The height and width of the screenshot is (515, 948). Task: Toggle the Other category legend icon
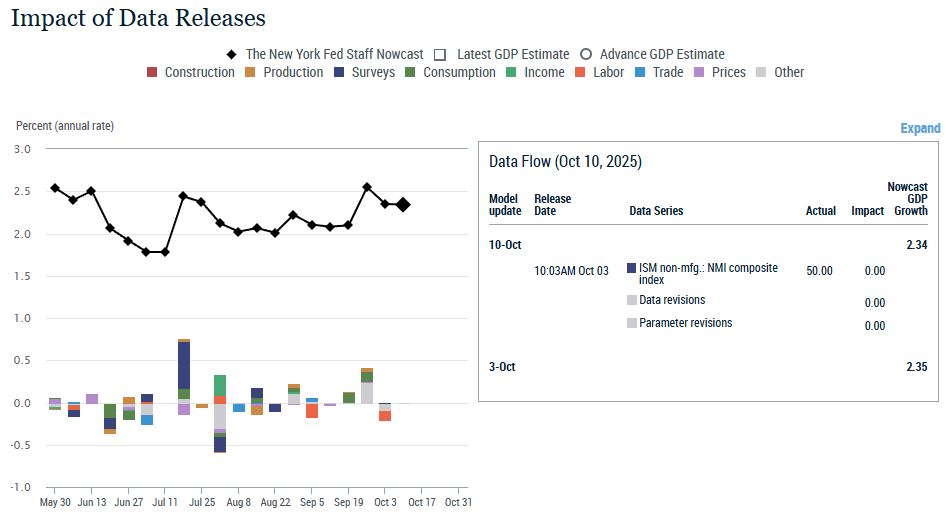point(762,72)
